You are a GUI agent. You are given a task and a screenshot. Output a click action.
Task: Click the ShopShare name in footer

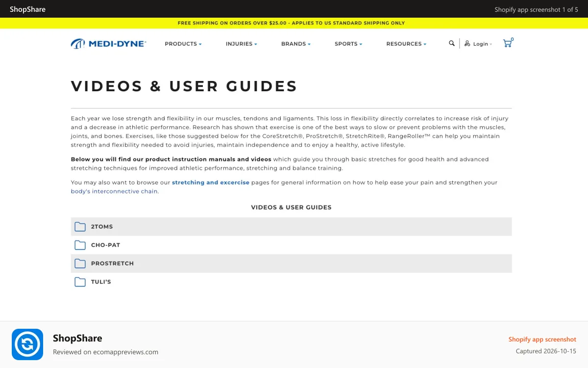pos(77,338)
